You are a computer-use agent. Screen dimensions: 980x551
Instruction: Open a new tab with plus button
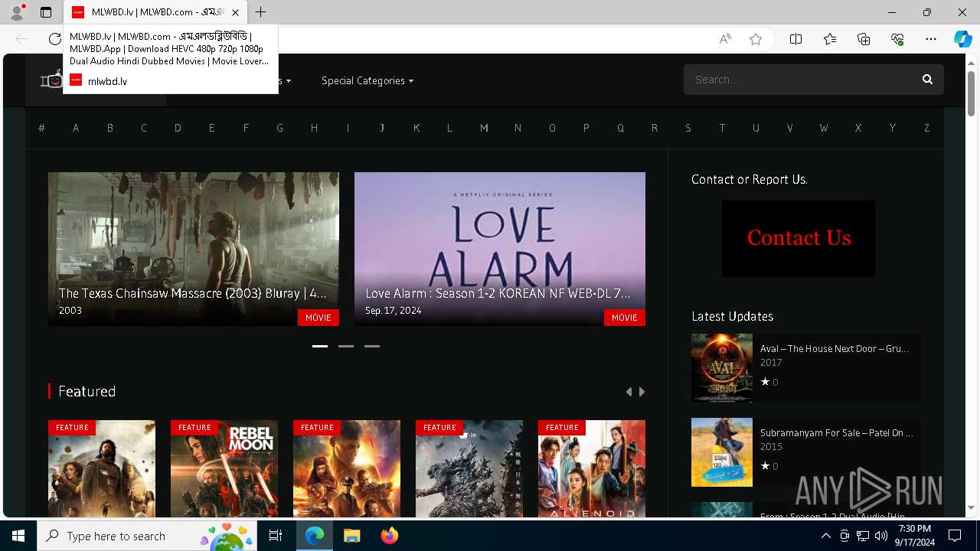261,12
